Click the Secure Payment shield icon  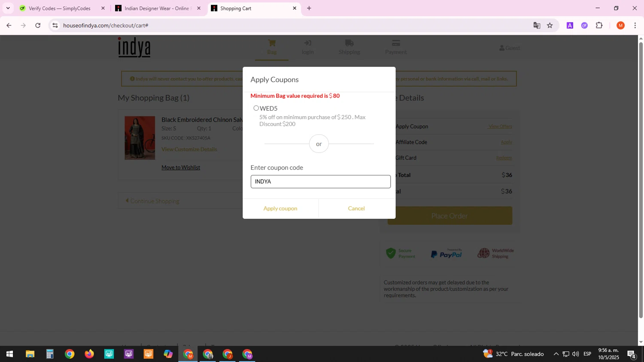click(391, 253)
